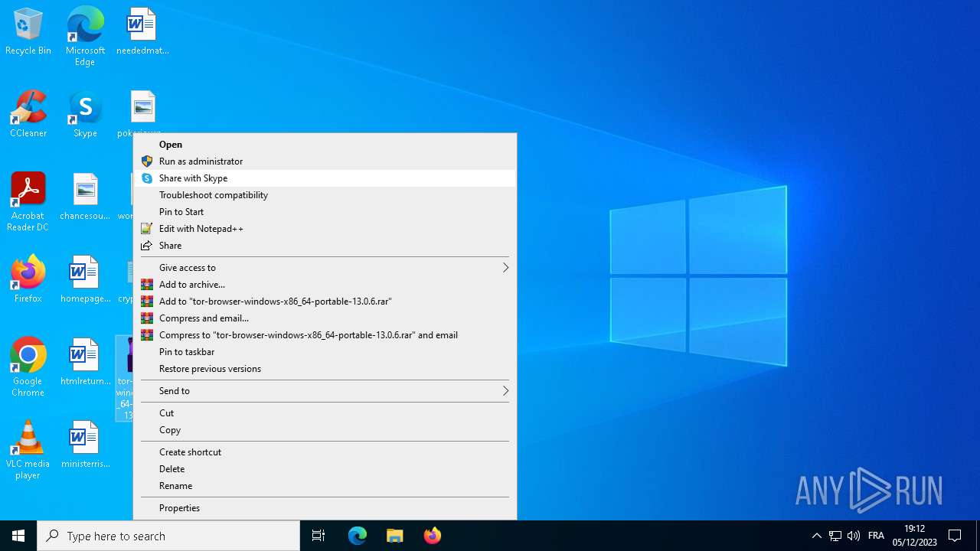
Task: Select the Skype desktop shortcut
Action: pyautogui.click(x=85, y=114)
